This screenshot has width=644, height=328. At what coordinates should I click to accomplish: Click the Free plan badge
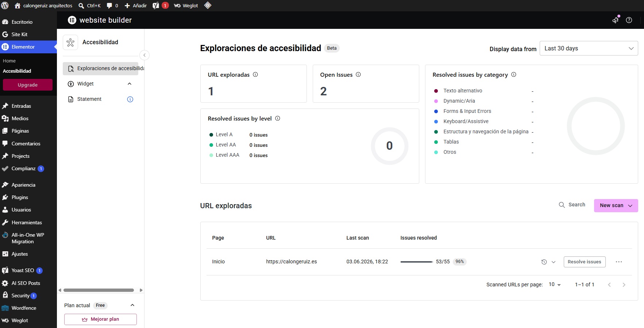tap(100, 305)
